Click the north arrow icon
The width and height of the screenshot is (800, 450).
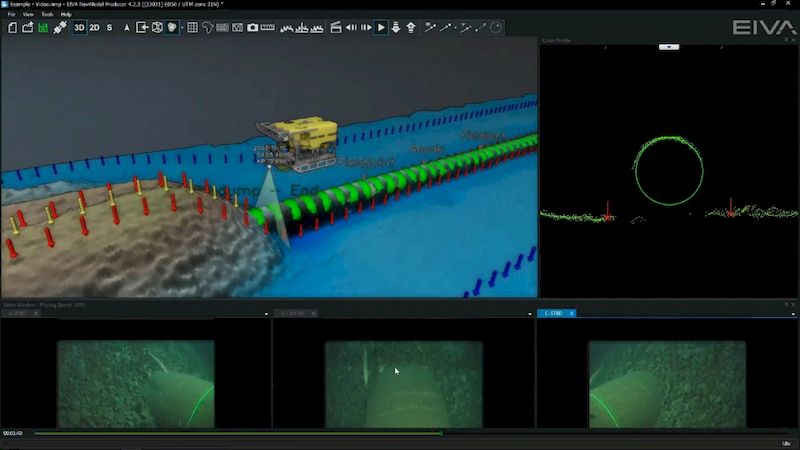[127, 28]
